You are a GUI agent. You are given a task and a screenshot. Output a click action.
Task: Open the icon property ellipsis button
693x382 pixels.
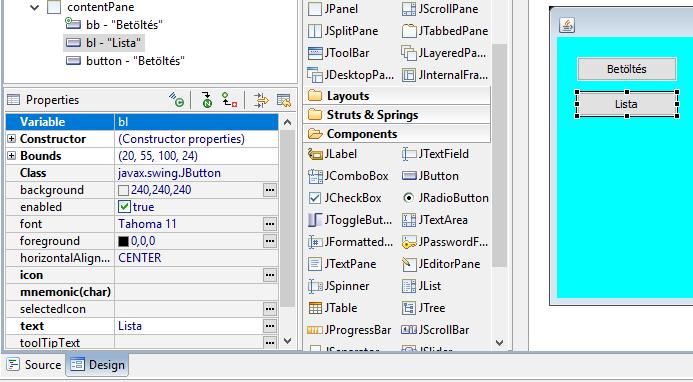point(270,275)
